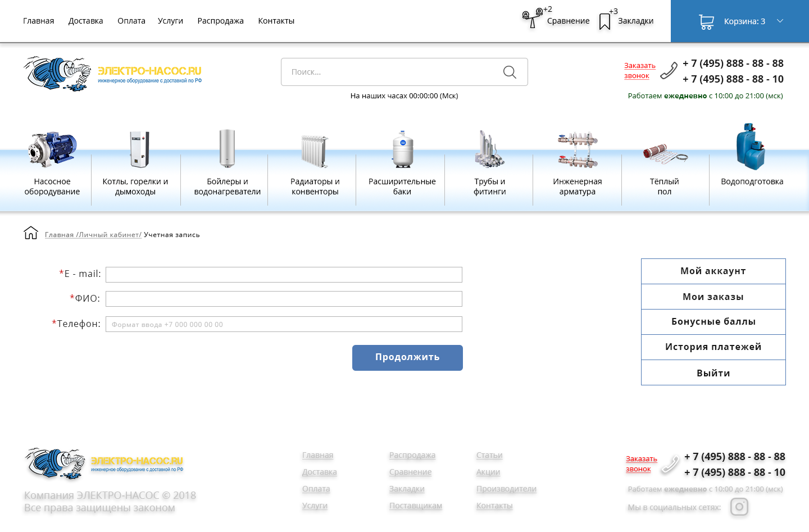The width and height of the screenshot is (809, 532).
Task: Select Бойлеры и водонагреватели label
Action: (x=228, y=187)
